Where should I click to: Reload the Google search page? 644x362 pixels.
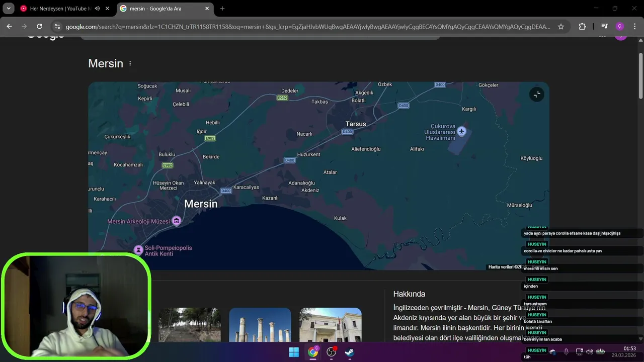39,27
